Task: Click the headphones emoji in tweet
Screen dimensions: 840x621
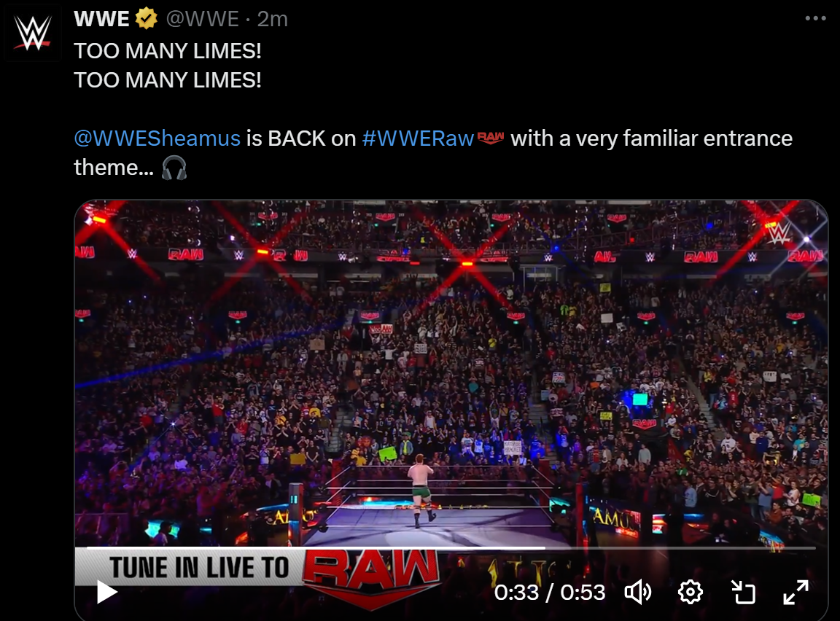Action: pyautogui.click(x=174, y=168)
